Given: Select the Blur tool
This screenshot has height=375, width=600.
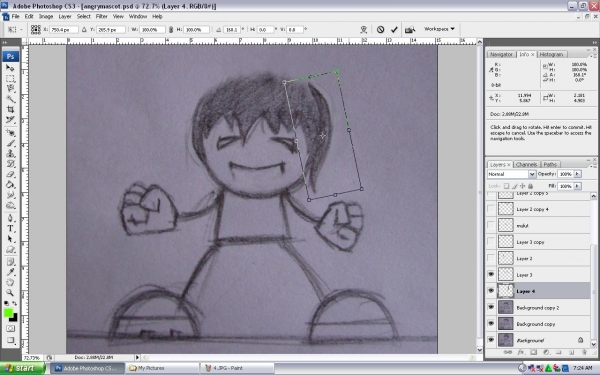Looking at the screenshot, I should [x=10, y=195].
